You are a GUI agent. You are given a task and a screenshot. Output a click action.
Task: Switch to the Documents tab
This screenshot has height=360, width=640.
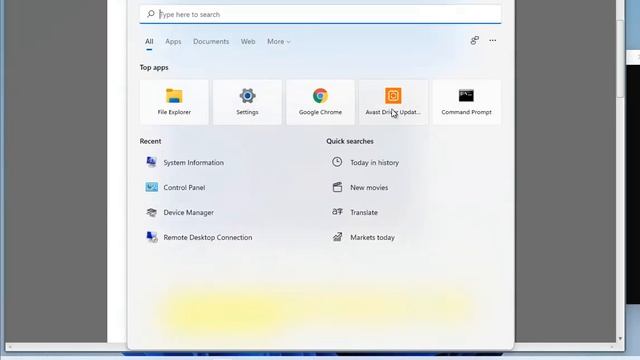(211, 42)
